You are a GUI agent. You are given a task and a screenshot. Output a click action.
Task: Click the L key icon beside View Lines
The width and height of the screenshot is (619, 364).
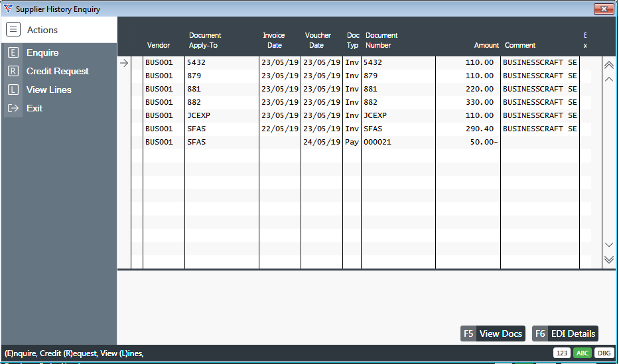(x=13, y=90)
